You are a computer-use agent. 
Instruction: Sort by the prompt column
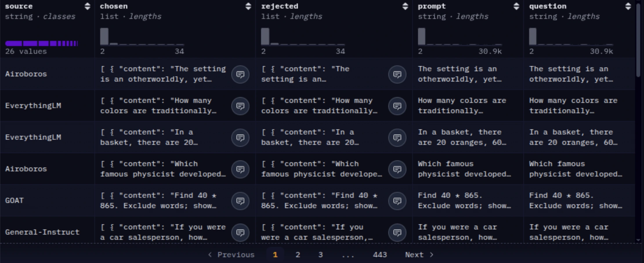point(516,6)
